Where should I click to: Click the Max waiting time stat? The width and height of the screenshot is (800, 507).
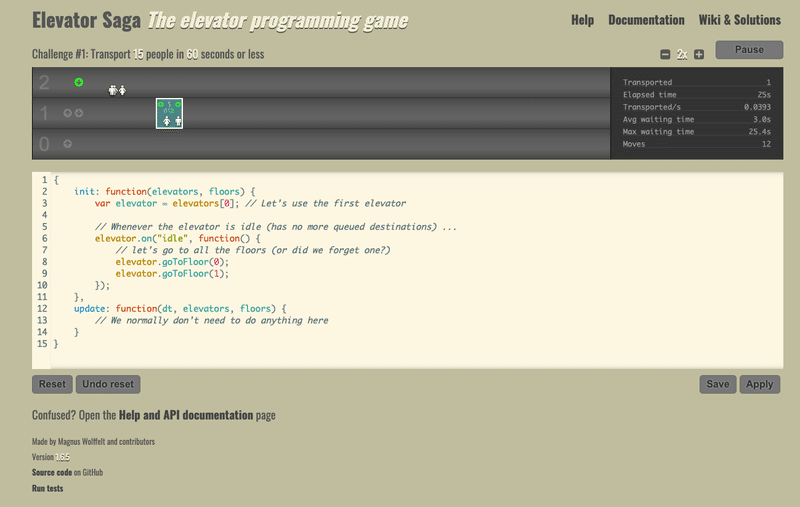pos(696,131)
